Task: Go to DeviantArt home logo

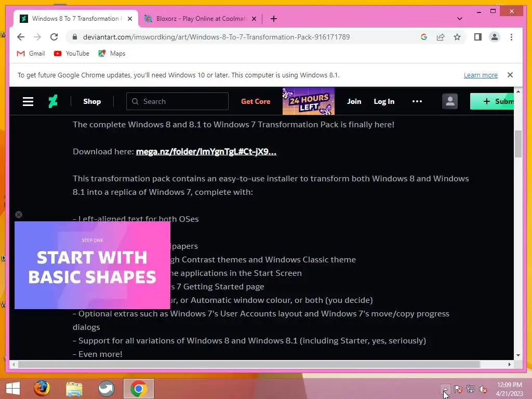Action: (53, 101)
